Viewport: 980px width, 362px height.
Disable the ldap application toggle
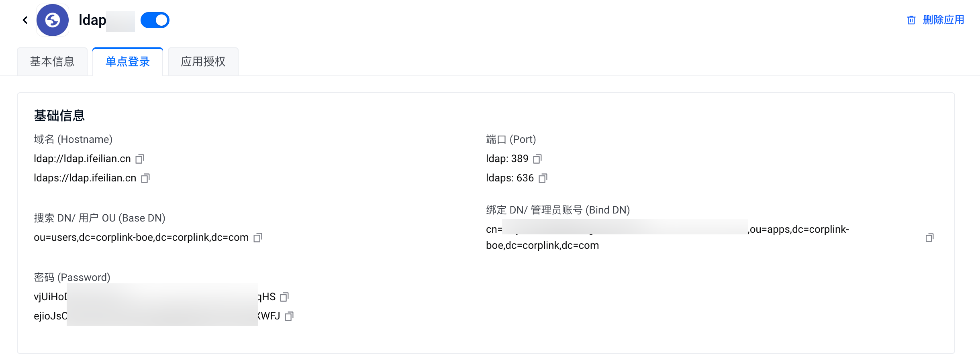tap(155, 20)
